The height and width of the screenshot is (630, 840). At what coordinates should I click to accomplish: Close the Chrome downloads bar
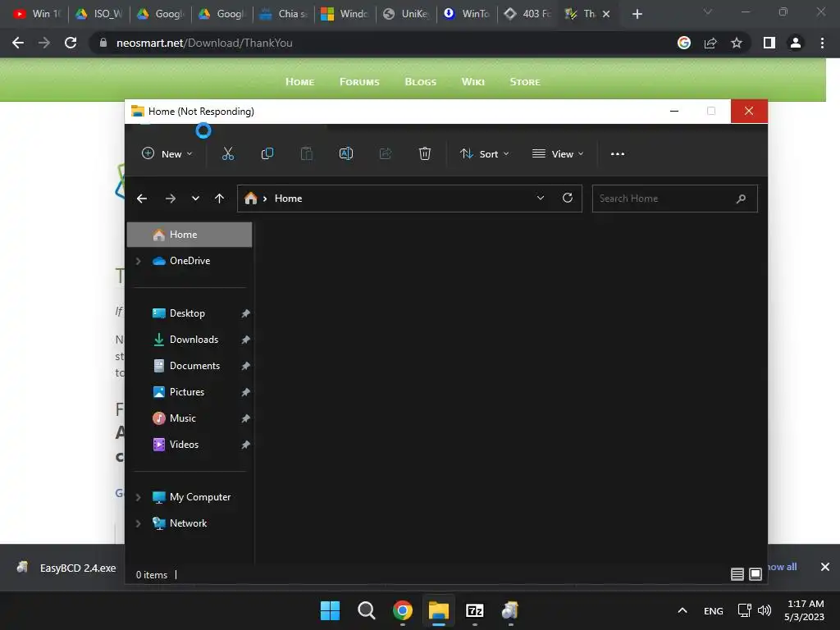[x=825, y=567]
